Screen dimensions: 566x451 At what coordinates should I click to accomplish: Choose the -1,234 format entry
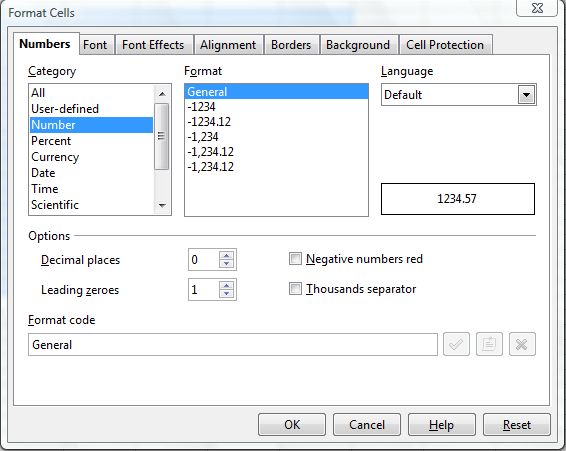[203, 137]
